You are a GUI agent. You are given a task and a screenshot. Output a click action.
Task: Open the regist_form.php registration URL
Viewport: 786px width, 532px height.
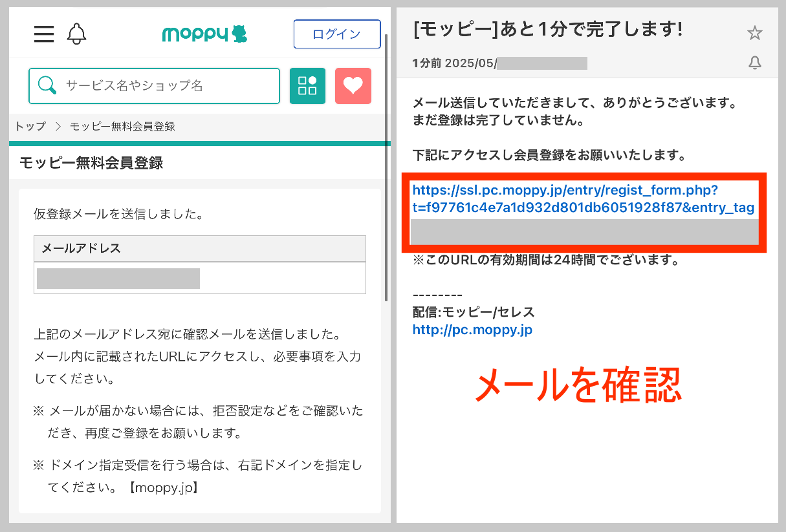tap(584, 199)
